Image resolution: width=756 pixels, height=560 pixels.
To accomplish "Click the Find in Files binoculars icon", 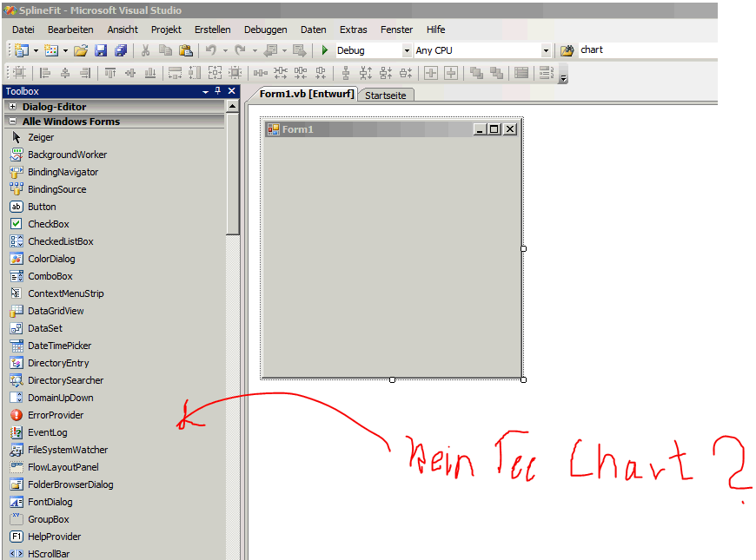I will [567, 50].
